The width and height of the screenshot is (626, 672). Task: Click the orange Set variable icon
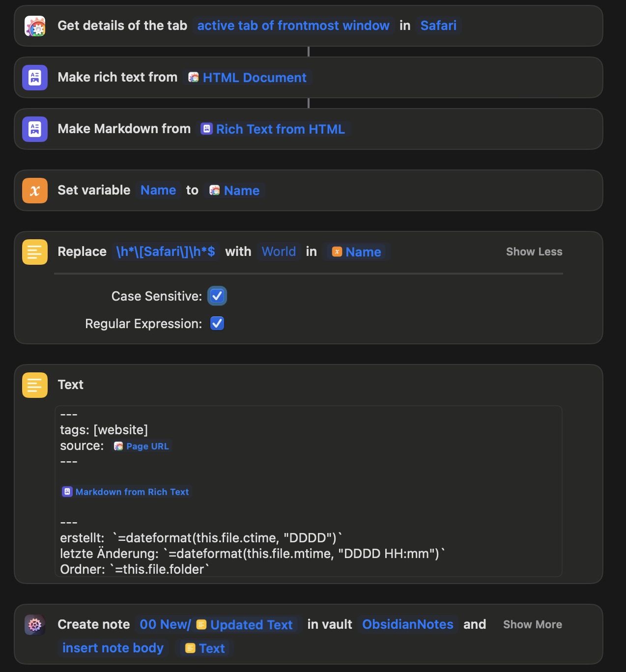point(35,191)
